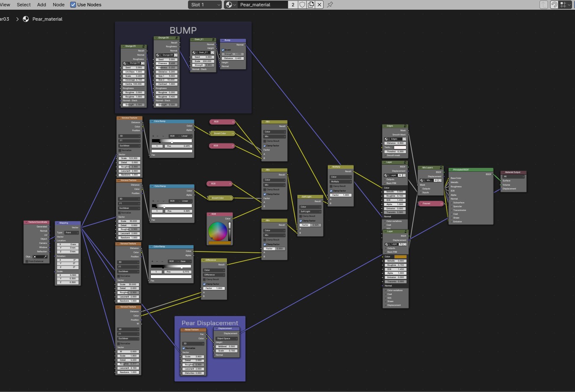Duplicate the material with new-copy icon
The width and height of the screenshot is (575, 392).
pyautogui.click(x=311, y=5)
